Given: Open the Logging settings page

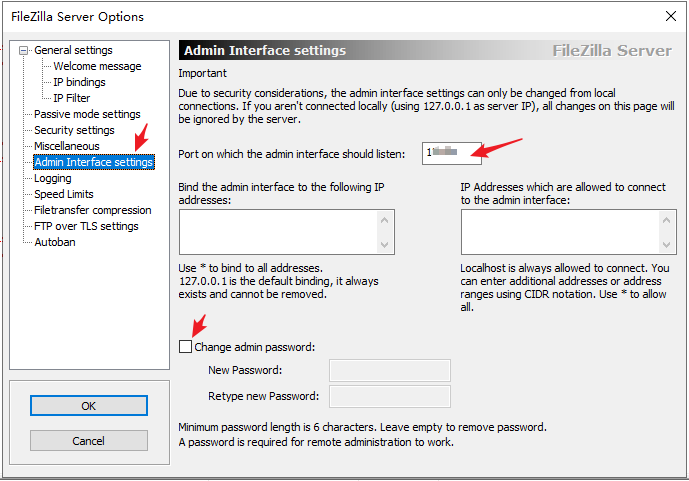Looking at the screenshot, I should coord(53,178).
